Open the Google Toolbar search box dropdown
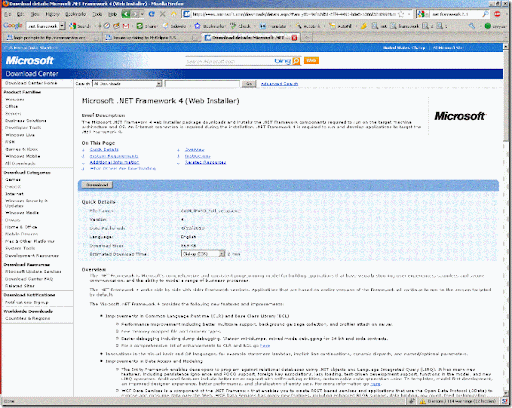 pos(62,26)
